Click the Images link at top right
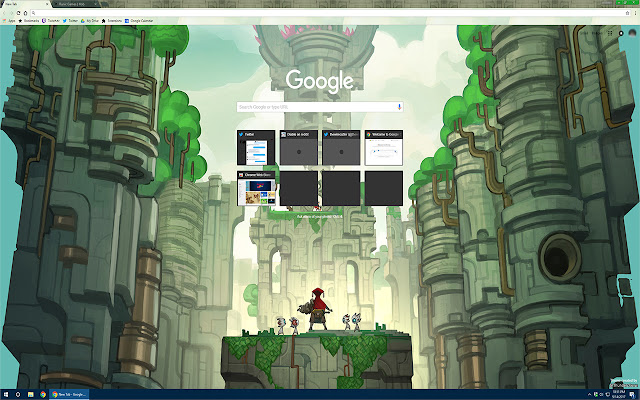The width and height of the screenshot is (640, 400). click(597, 33)
